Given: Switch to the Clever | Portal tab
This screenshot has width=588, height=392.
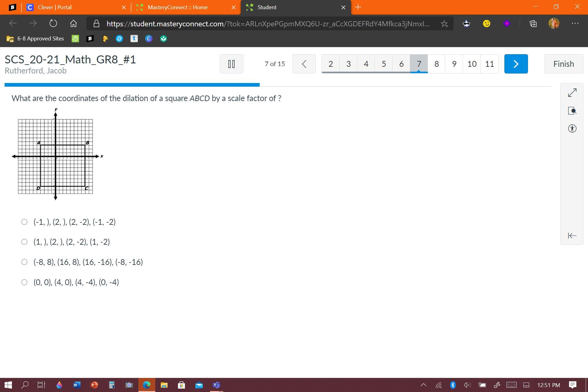Looking at the screenshot, I should [55, 7].
